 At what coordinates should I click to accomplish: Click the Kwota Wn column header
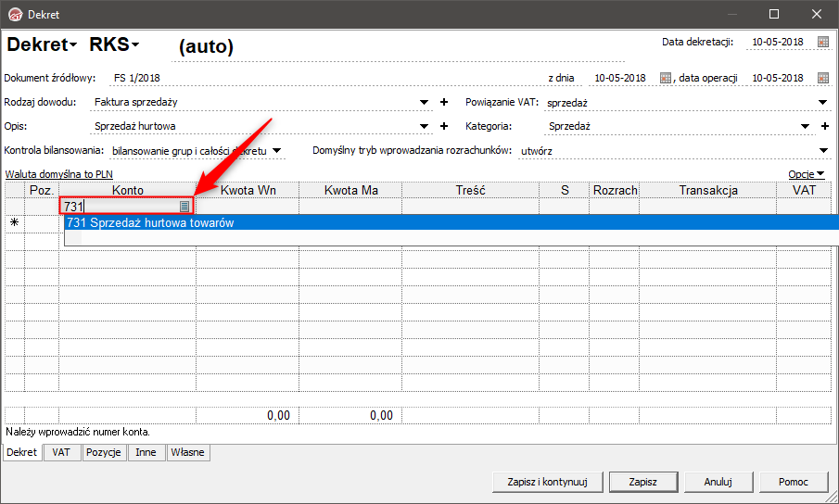248,190
